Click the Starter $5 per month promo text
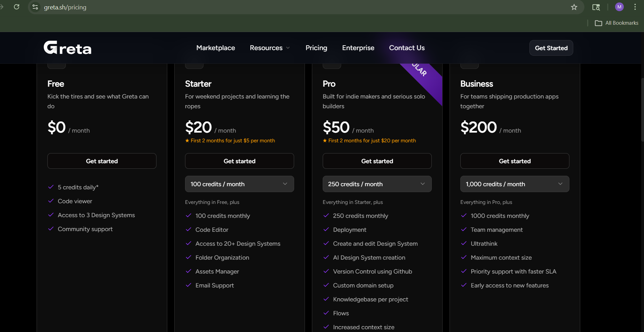The width and height of the screenshot is (644, 332). [x=230, y=141]
